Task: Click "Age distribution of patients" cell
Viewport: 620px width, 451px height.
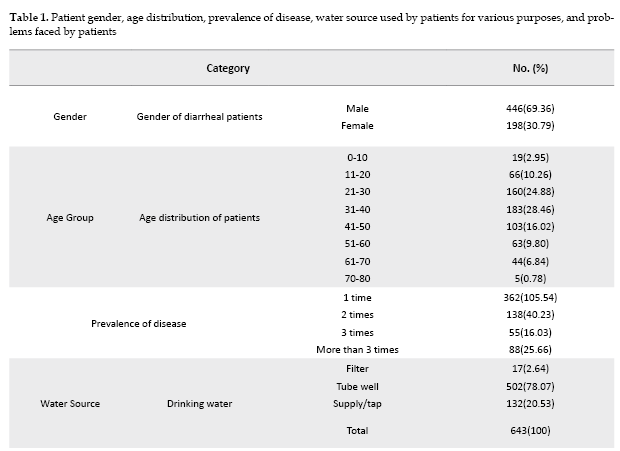Action: pyautogui.click(x=201, y=218)
